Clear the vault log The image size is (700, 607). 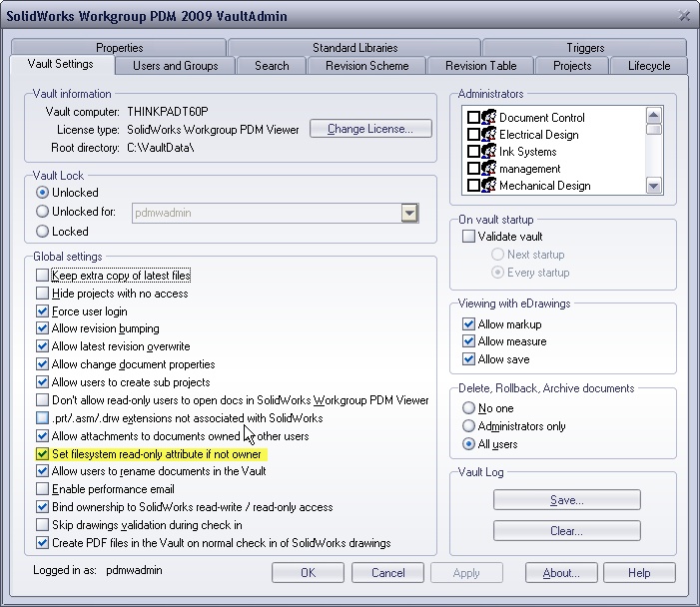(566, 531)
